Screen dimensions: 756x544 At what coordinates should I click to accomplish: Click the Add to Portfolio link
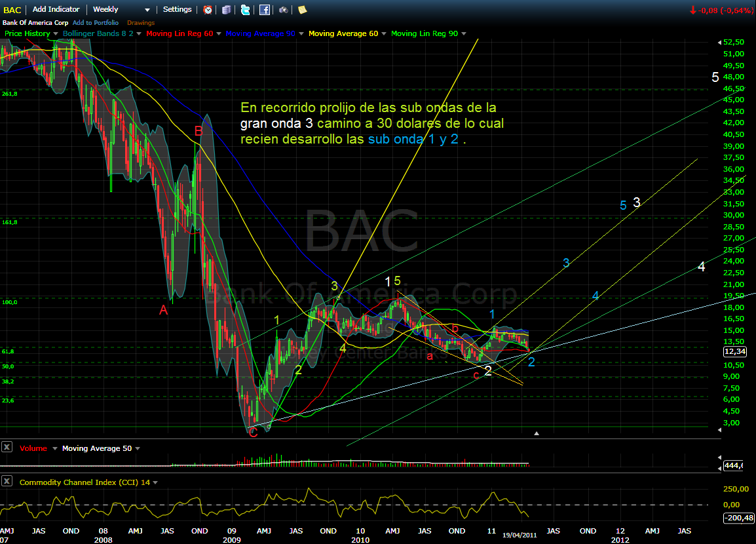tap(96, 23)
